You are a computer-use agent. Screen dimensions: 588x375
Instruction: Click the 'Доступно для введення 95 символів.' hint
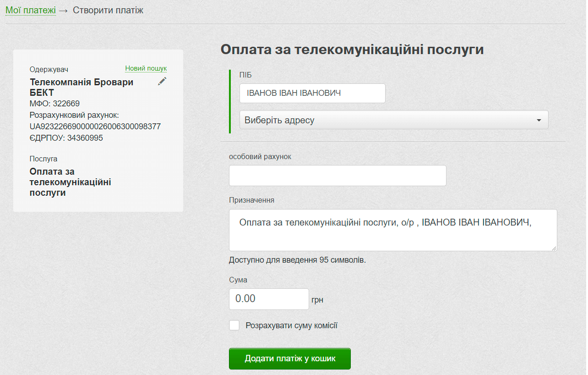(297, 260)
